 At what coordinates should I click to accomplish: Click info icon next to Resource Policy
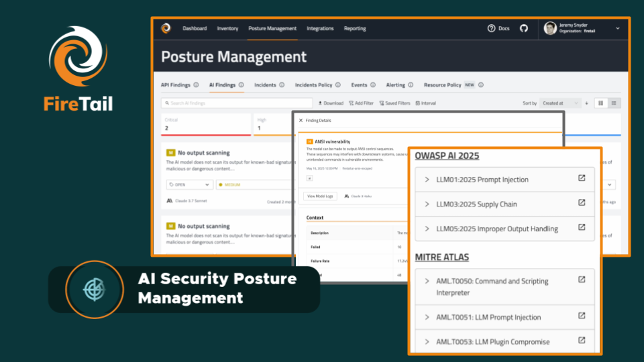point(480,85)
